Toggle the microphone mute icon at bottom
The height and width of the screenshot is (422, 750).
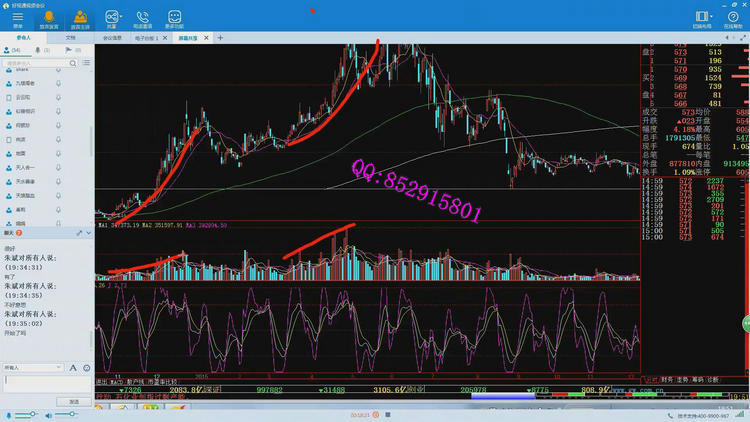click(x=10, y=414)
